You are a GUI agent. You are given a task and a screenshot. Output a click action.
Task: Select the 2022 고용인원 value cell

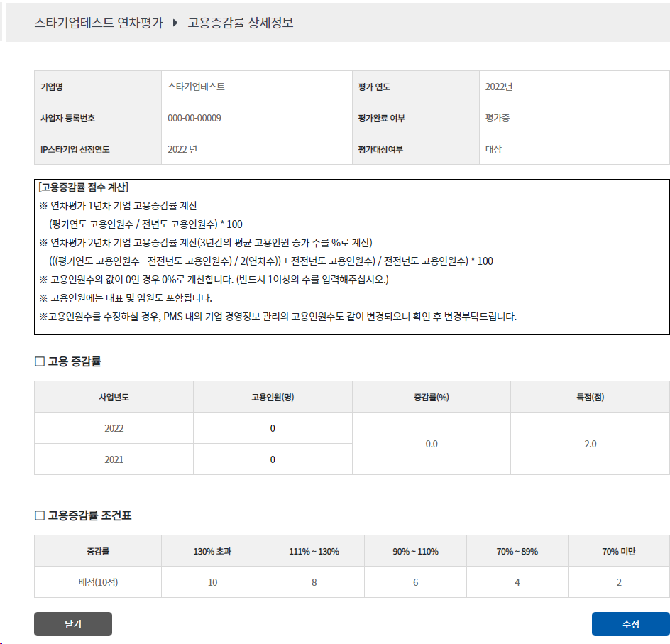[x=273, y=428]
